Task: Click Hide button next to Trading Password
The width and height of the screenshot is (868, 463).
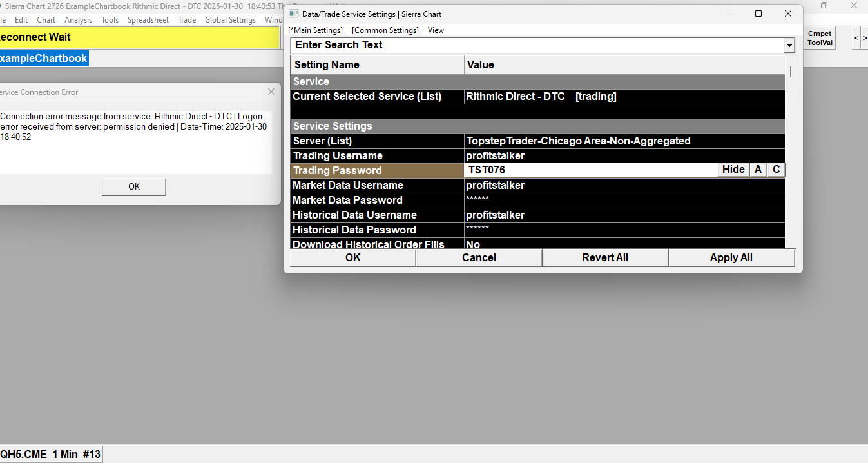Action: pyautogui.click(x=733, y=170)
